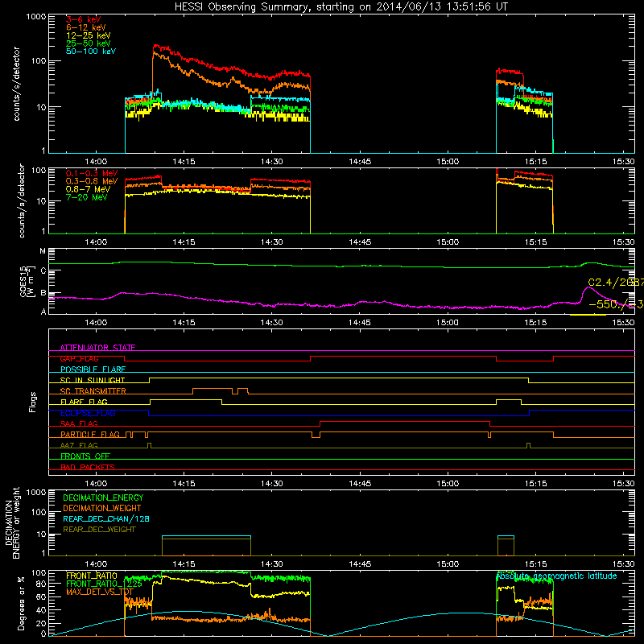Click the "14:45" time label below the Flags panel
644x644 pixels.
pyautogui.click(x=360, y=484)
